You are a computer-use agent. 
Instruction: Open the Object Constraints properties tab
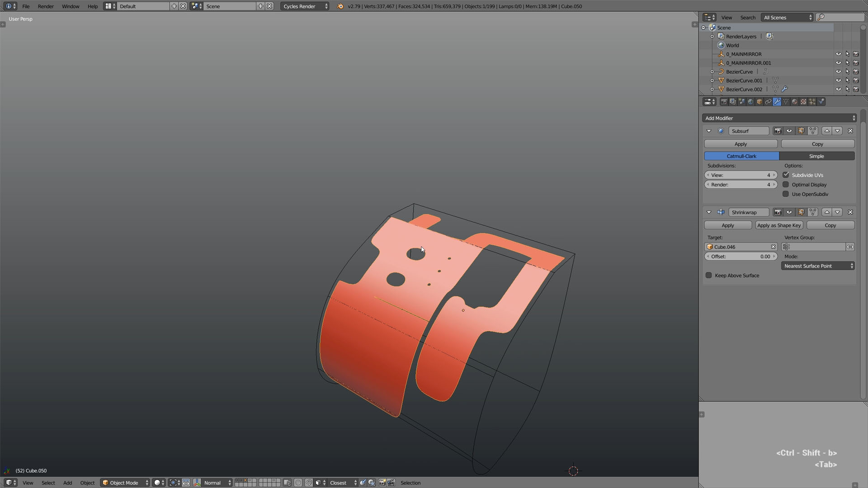click(768, 102)
